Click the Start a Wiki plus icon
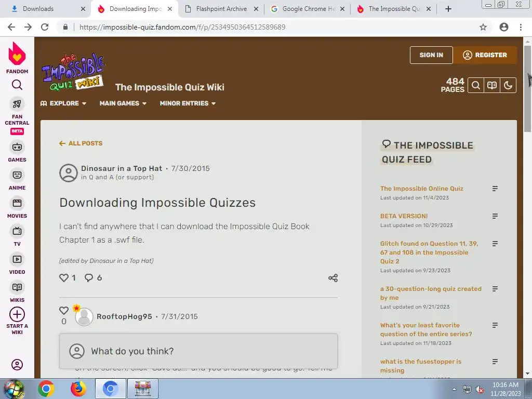 point(17,314)
